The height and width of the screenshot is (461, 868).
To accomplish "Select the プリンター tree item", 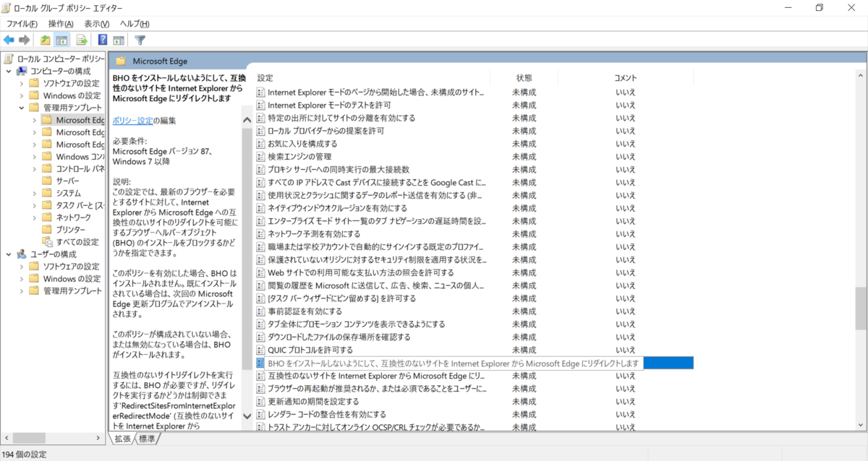I will pos(71,230).
